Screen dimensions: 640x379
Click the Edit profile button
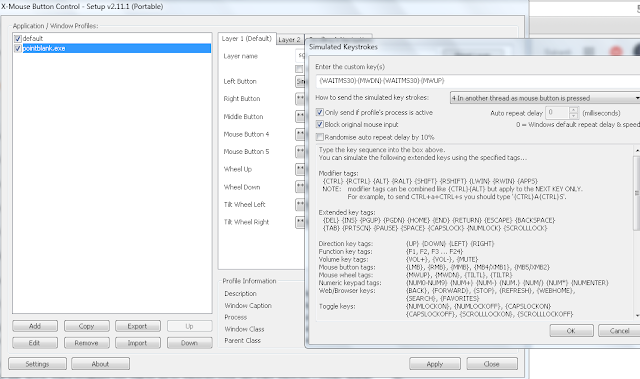click(35, 343)
